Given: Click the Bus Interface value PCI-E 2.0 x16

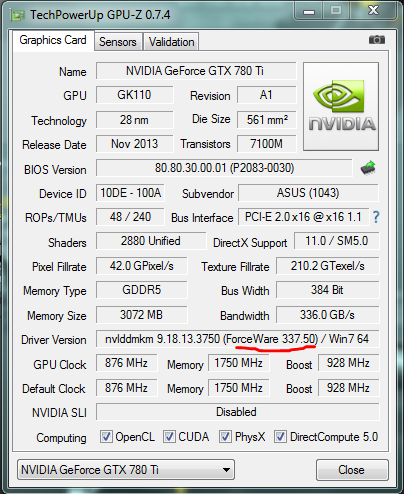Looking at the screenshot, I should click(304, 217).
